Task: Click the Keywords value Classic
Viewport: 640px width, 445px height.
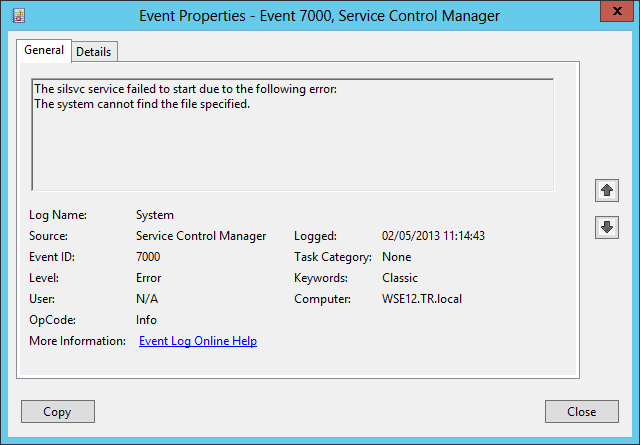Action: coord(400,278)
